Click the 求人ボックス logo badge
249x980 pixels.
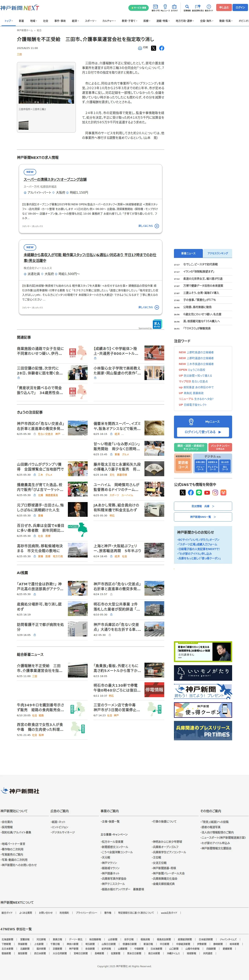pos(157,324)
